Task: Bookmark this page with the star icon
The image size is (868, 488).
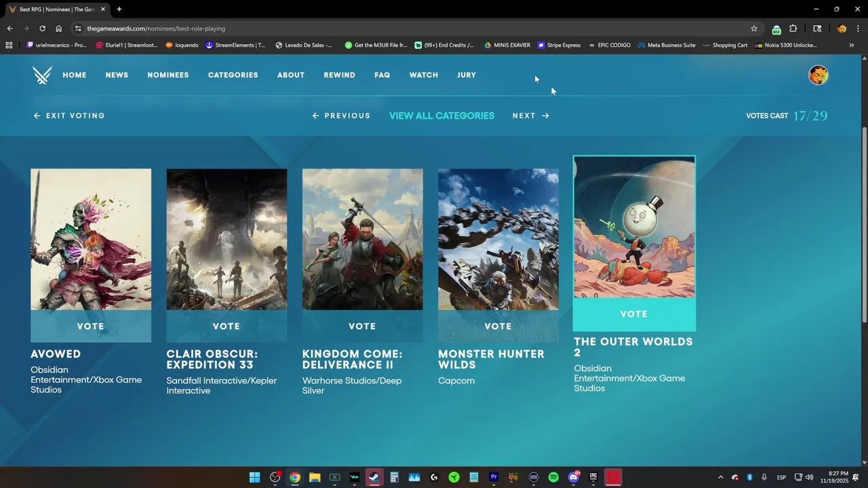Action: point(753,28)
